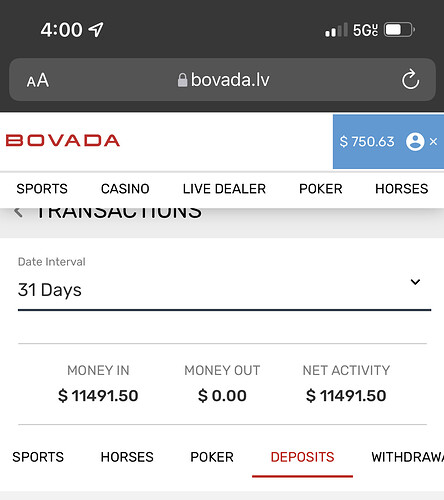The image size is (444, 500).
Task: Tap the location arrow next to the time
Action: pyautogui.click(x=96, y=30)
